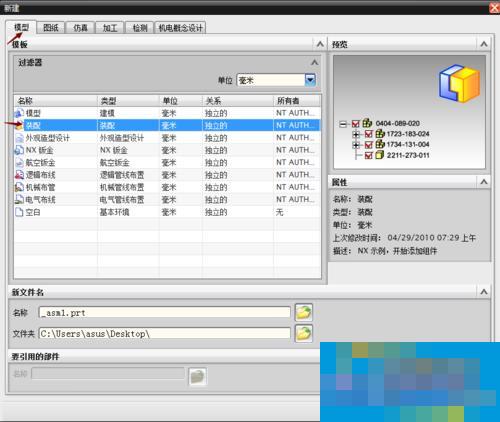The width and height of the screenshot is (500, 422).
Task: Select the 逻辑管线布置 type cell
Action: click(122, 175)
